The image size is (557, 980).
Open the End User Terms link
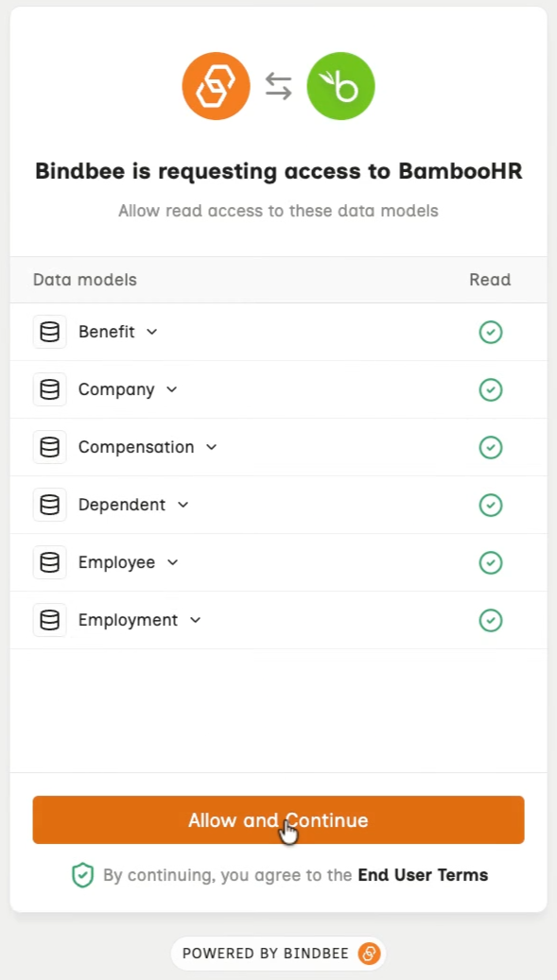(x=423, y=875)
